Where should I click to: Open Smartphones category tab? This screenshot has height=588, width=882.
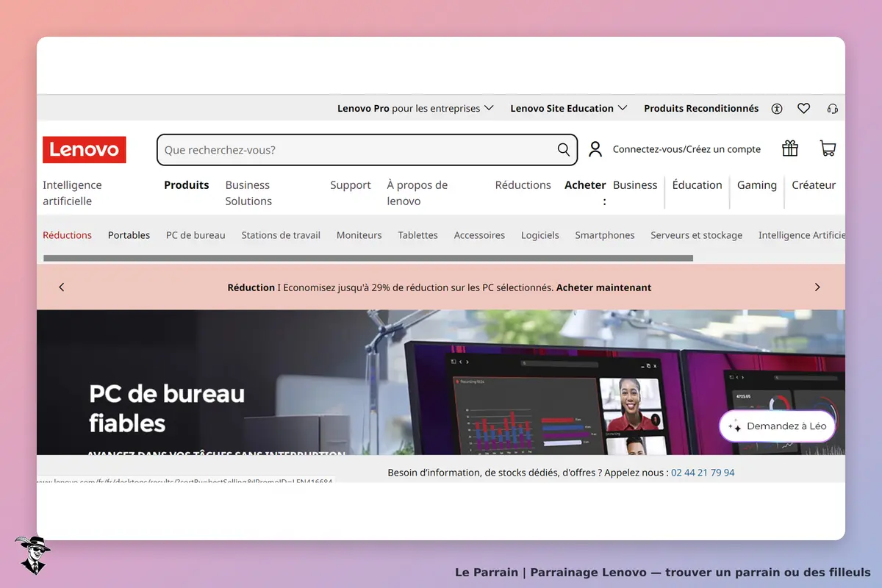605,235
